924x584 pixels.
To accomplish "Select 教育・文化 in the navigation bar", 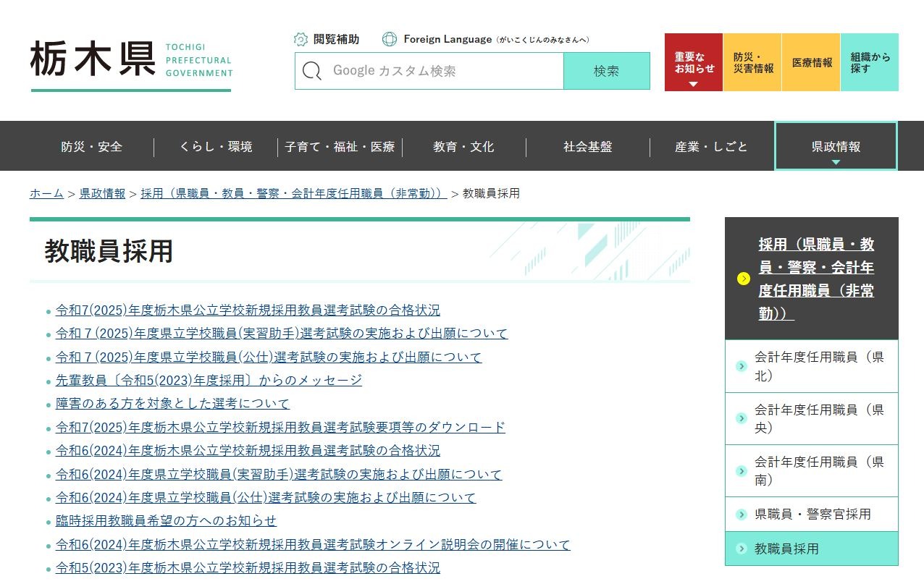I will coord(463,147).
